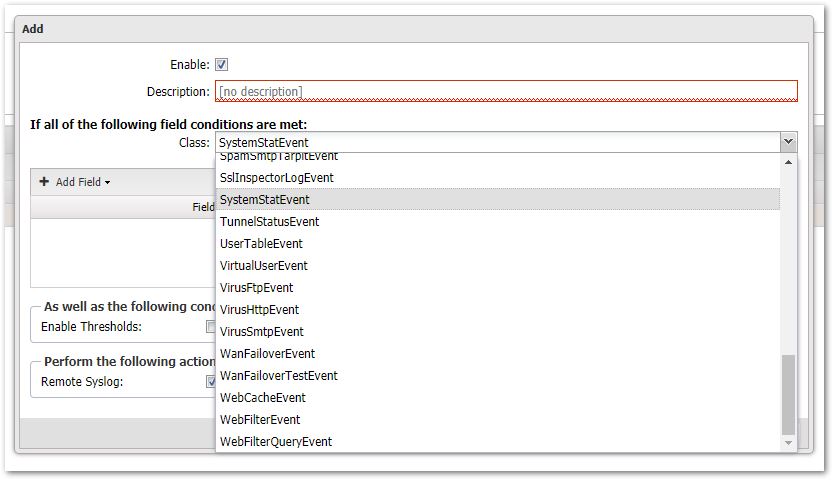Click the Description input field
Viewport: 833px width, 480px height.
point(506,92)
